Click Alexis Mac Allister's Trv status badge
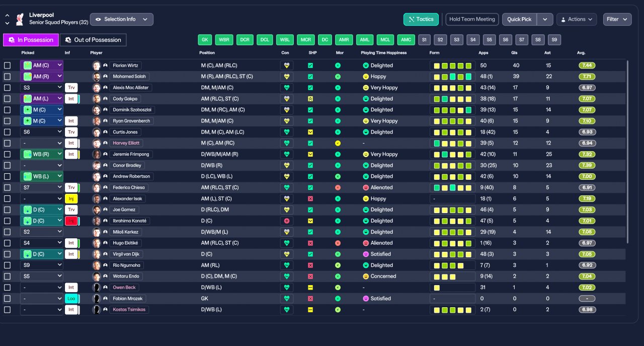 pos(71,88)
